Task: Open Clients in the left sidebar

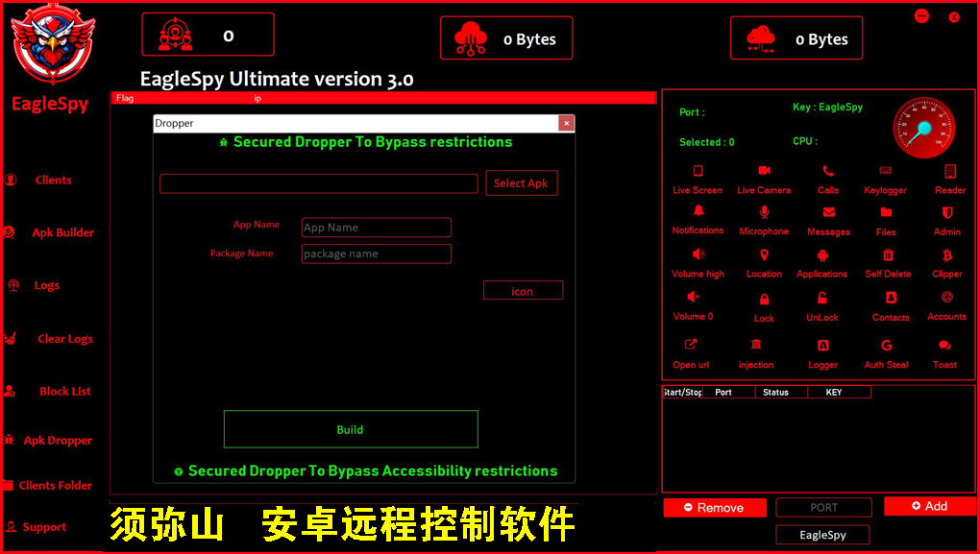Action: click(x=53, y=180)
